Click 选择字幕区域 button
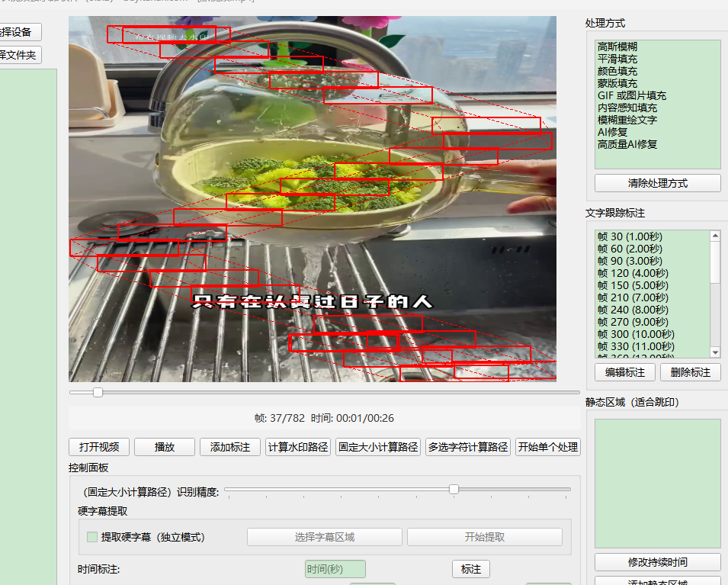The width and height of the screenshot is (728, 585). (x=325, y=537)
